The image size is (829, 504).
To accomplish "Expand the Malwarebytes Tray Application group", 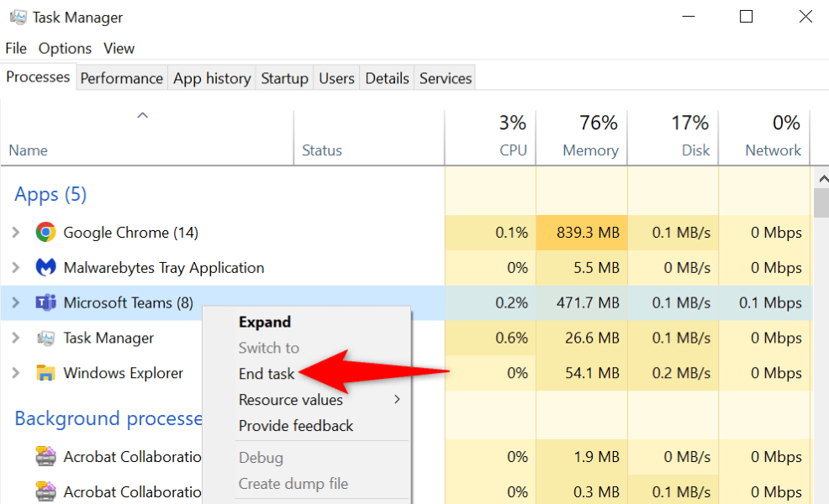I will (16, 268).
